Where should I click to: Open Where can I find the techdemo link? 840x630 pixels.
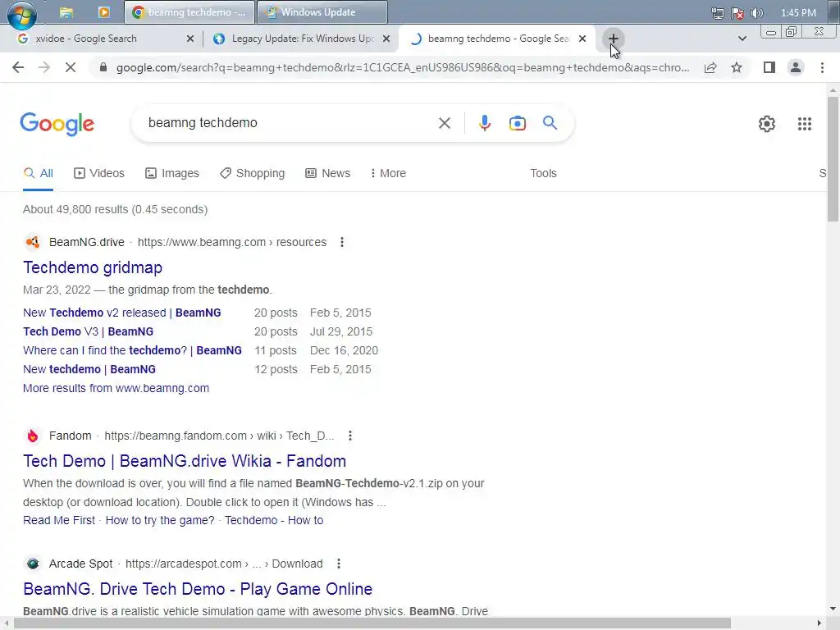coord(132,350)
